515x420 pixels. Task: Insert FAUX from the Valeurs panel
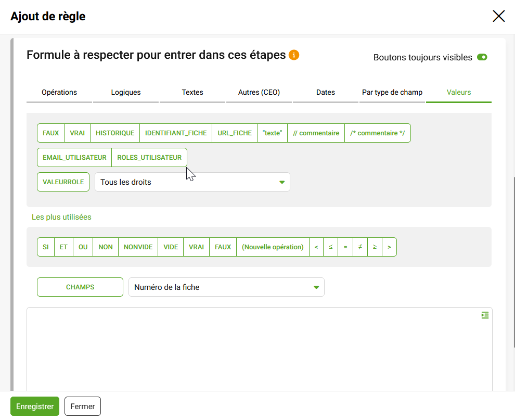(x=50, y=133)
